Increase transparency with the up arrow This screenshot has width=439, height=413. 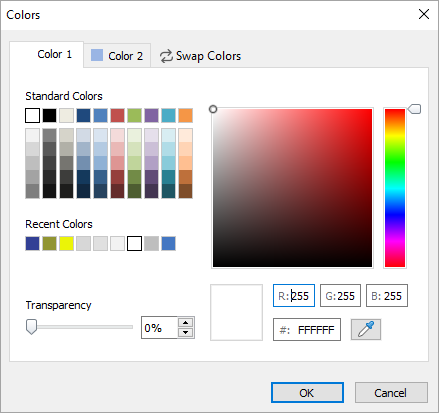click(185, 323)
